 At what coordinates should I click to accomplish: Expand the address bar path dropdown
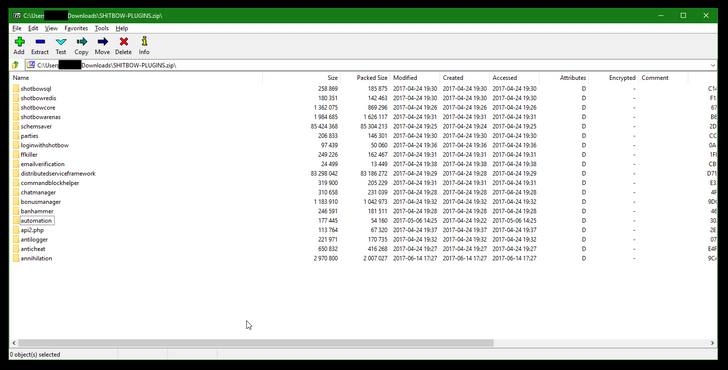713,65
